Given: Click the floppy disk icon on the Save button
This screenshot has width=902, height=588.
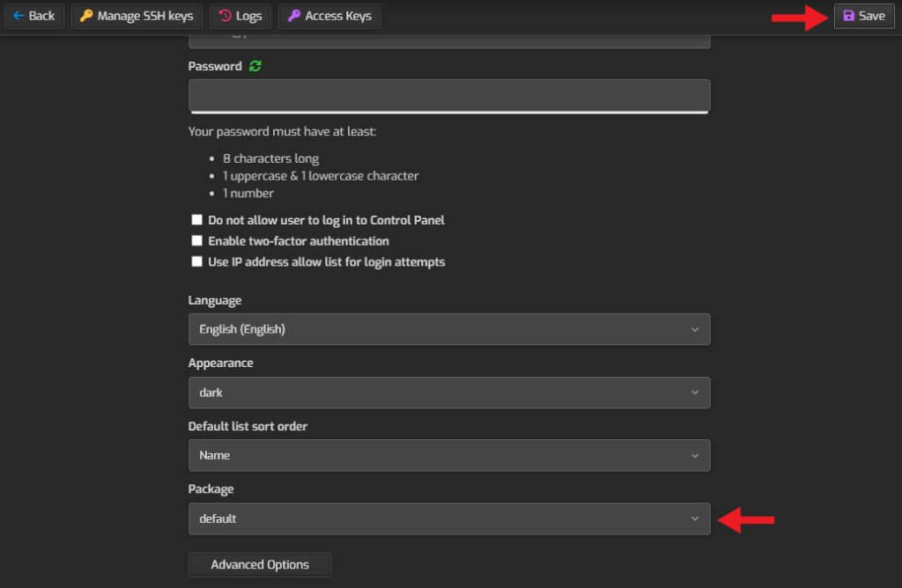Looking at the screenshot, I should click(848, 15).
